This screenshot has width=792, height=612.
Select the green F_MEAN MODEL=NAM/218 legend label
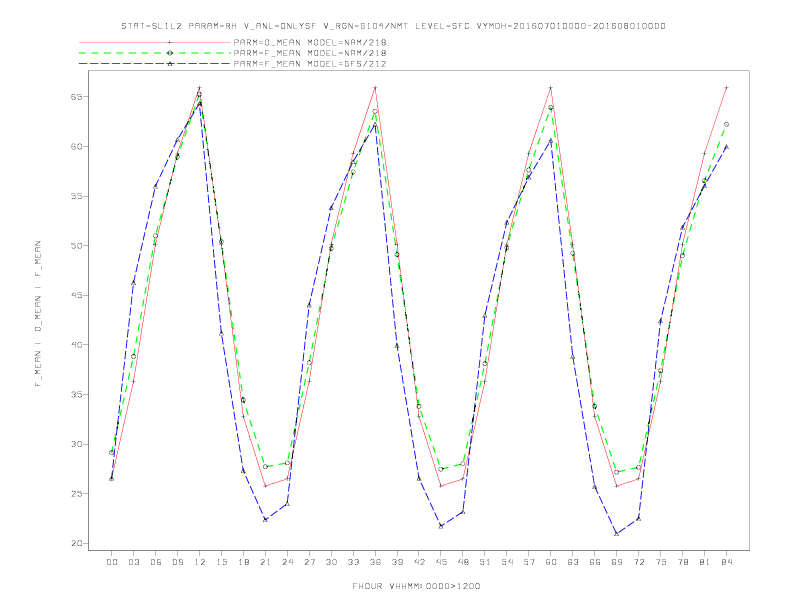click(310, 53)
